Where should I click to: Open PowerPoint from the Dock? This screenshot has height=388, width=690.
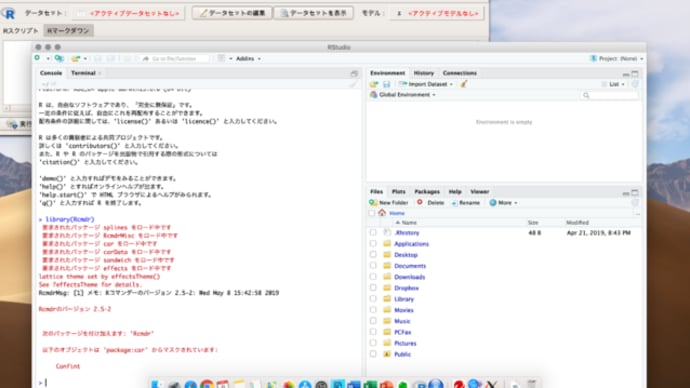387,385
